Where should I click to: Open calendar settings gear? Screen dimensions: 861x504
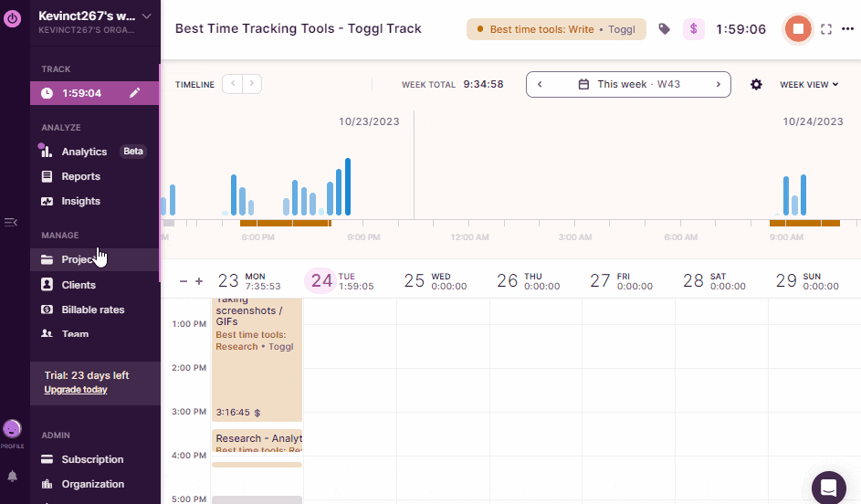click(x=756, y=85)
